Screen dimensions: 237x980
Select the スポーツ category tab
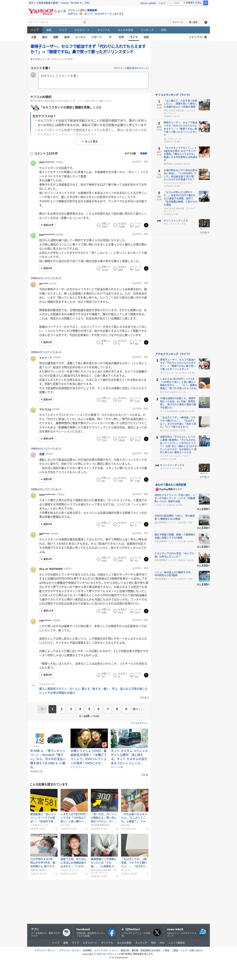pos(97,37)
